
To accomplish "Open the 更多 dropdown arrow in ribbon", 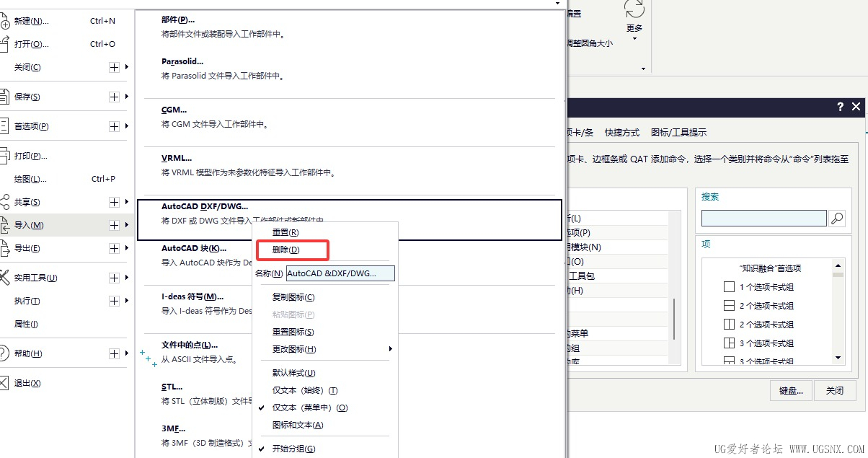I will tap(634, 39).
